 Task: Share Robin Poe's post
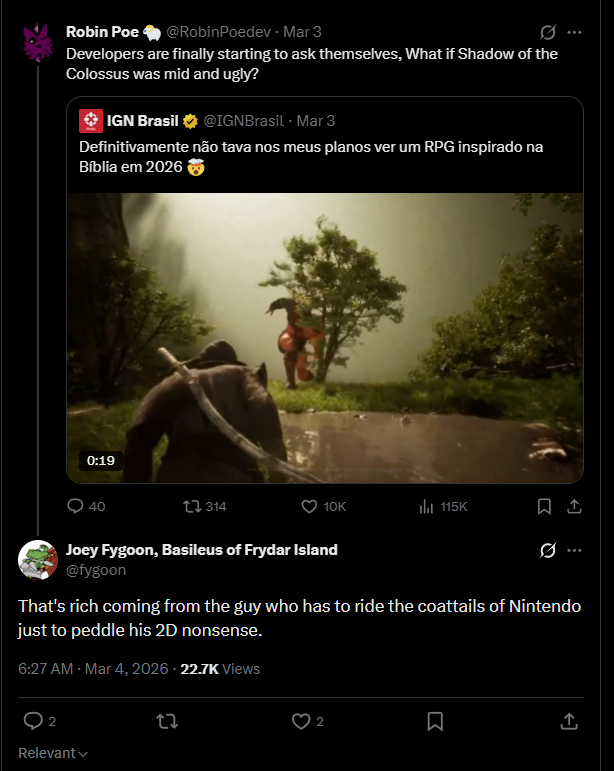click(x=574, y=506)
